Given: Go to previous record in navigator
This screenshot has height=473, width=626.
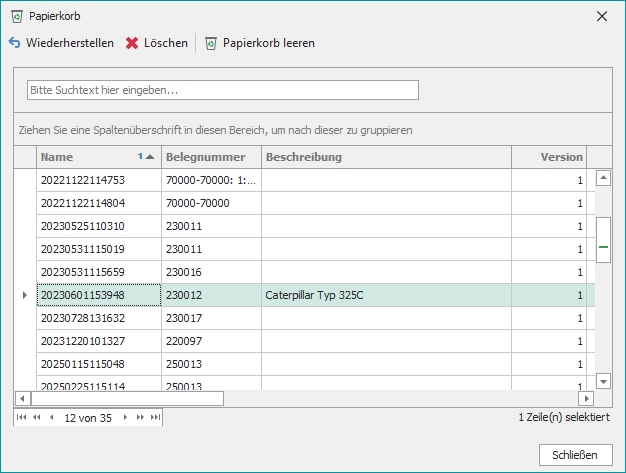Looking at the screenshot, I should click(x=51, y=416).
